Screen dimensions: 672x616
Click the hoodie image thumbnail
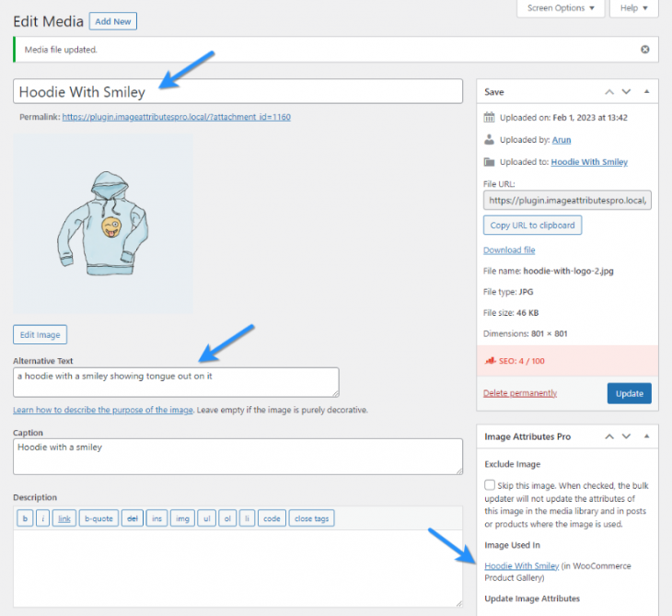coord(102,226)
